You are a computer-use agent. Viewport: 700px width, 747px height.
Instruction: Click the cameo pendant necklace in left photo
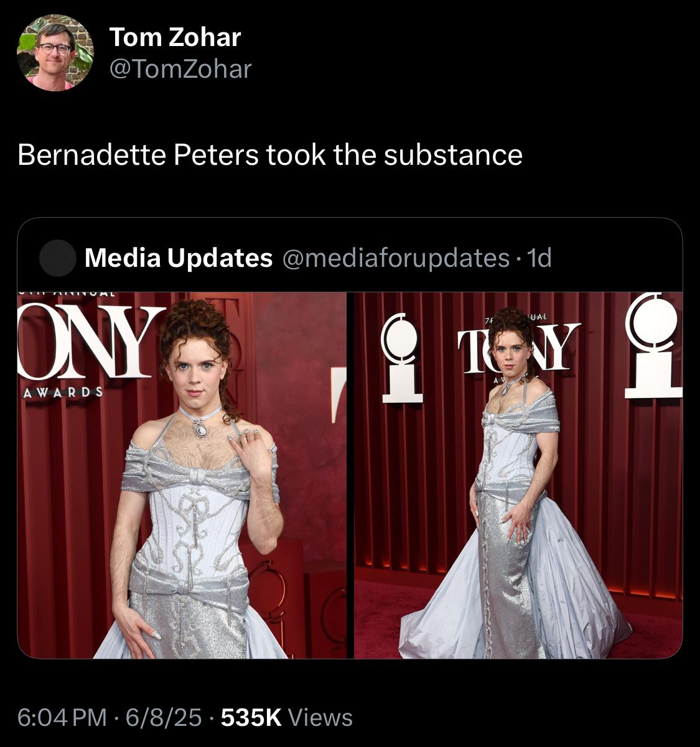(x=200, y=428)
